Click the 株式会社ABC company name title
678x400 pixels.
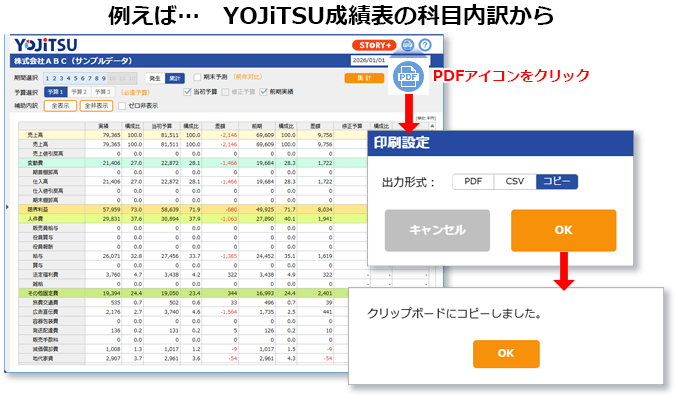73,61
